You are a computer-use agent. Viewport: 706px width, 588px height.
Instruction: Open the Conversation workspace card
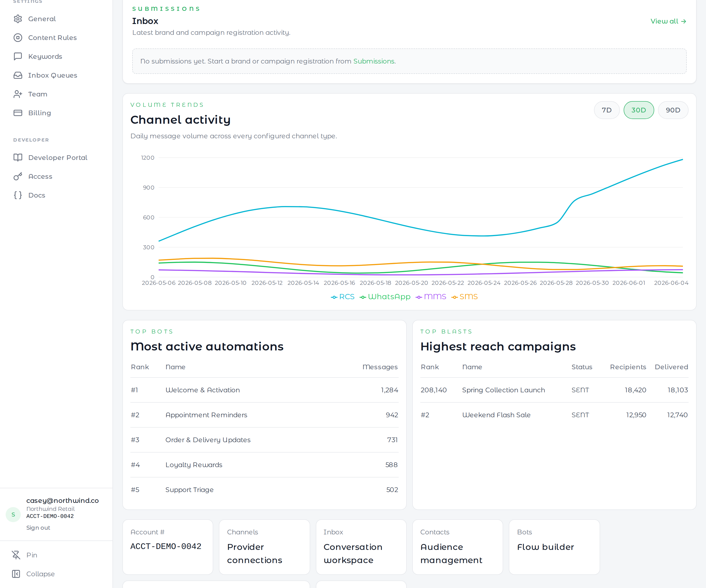[361, 547]
